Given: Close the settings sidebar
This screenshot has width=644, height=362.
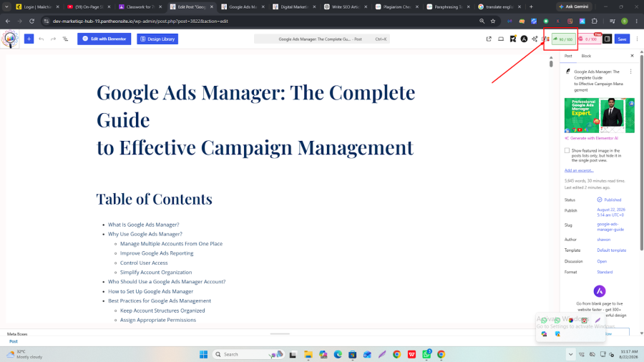Looking at the screenshot, I should [632, 56].
